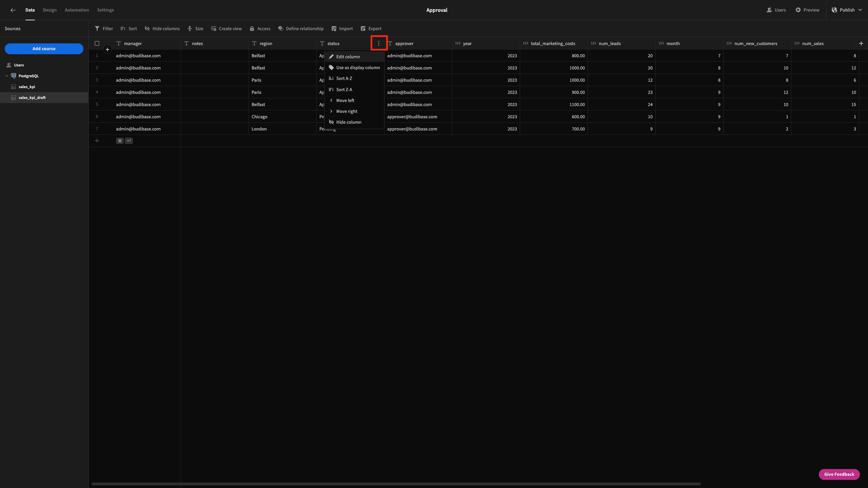868x488 pixels.
Task: Add a new column with plus icon
Action: click(861, 43)
